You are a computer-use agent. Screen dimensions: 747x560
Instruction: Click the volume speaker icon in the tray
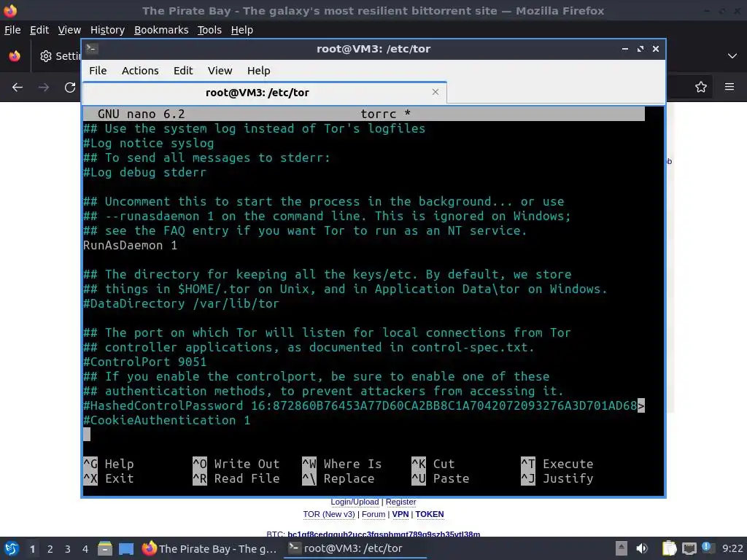pyautogui.click(x=642, y=548)
